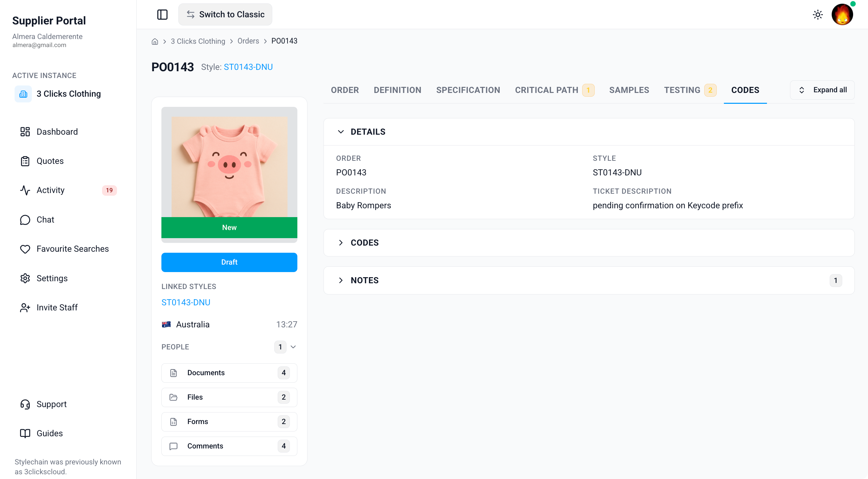Click the Documents file icon
Screen dimensions: 868x479
[x=174, y=373]
